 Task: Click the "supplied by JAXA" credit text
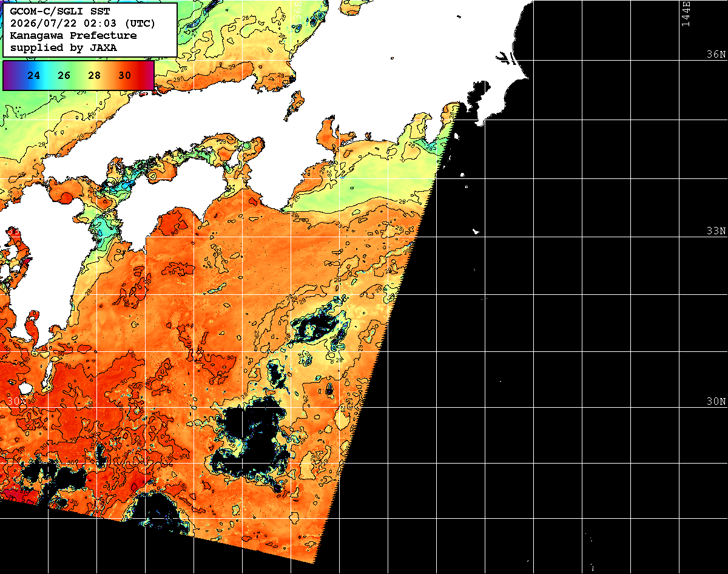click(64, 47)
